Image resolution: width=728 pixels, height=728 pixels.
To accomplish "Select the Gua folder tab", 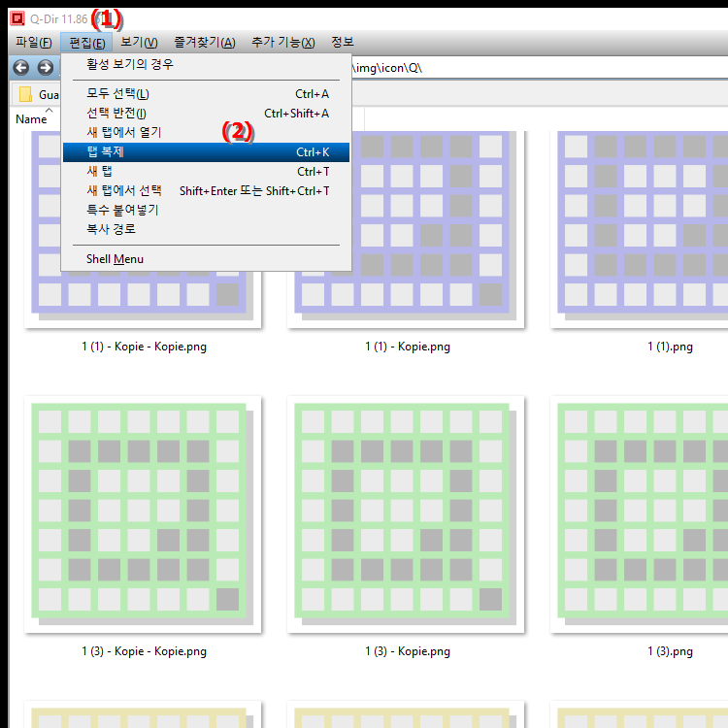I will pyautogui.click(x=37, y=94).
